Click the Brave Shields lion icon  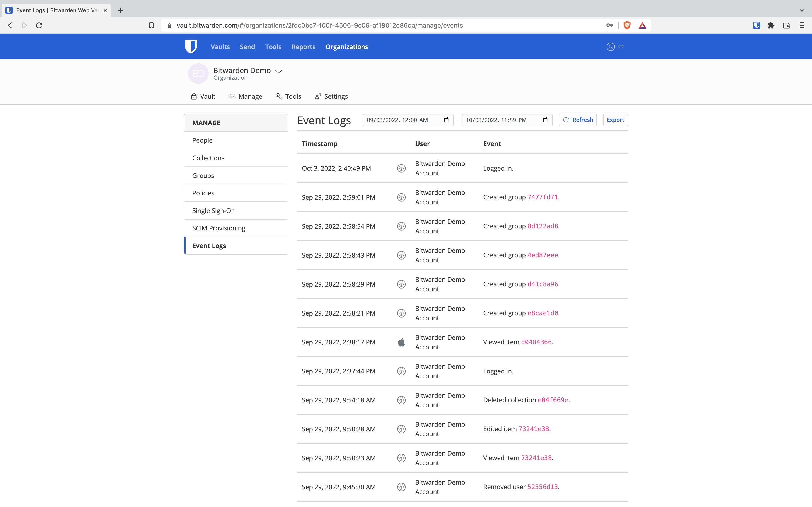click(627, 26)
